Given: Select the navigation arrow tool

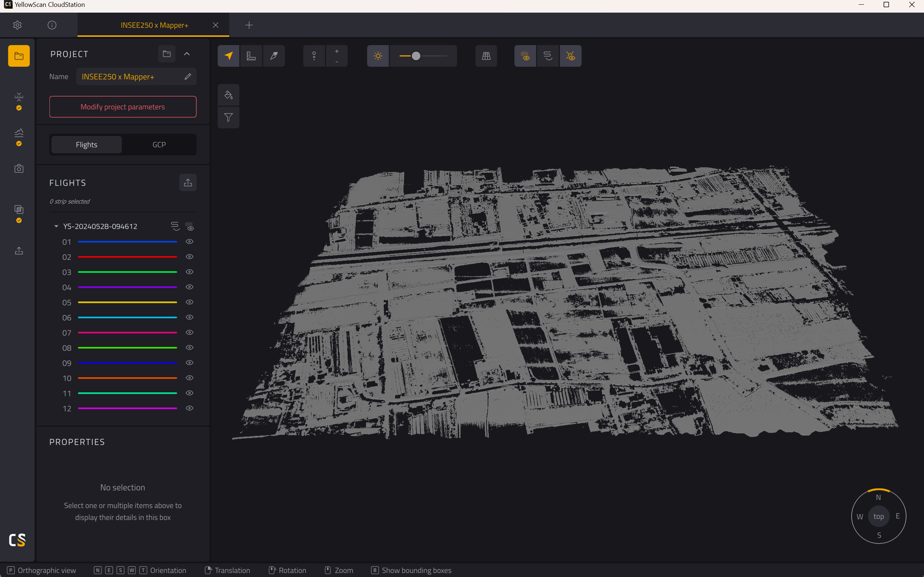Looking at the screenshot, I should (228, 56).
